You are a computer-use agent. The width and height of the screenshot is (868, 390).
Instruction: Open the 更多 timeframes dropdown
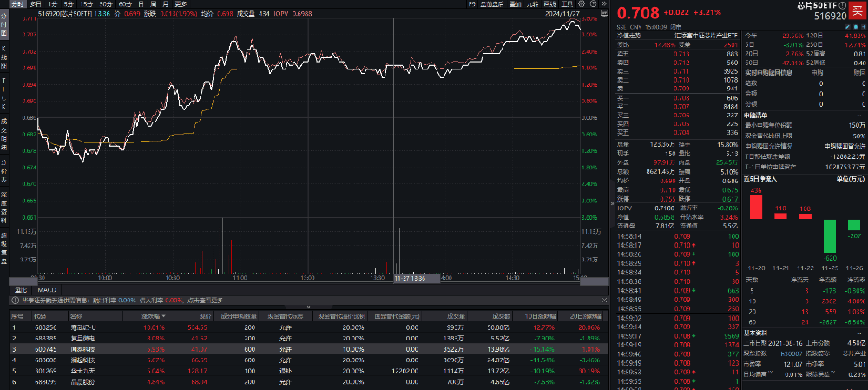[181, 3]
